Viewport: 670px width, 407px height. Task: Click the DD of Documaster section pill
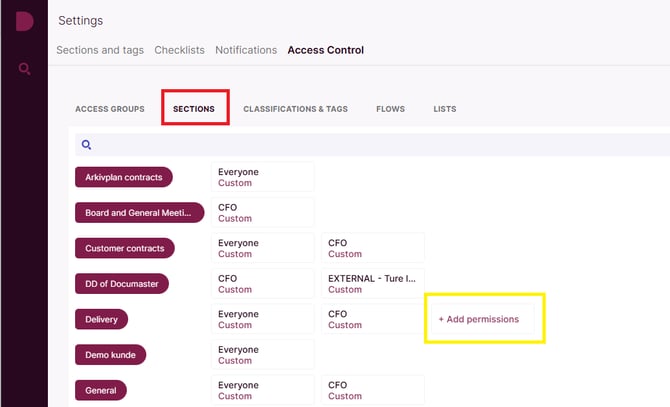point(122,284)
